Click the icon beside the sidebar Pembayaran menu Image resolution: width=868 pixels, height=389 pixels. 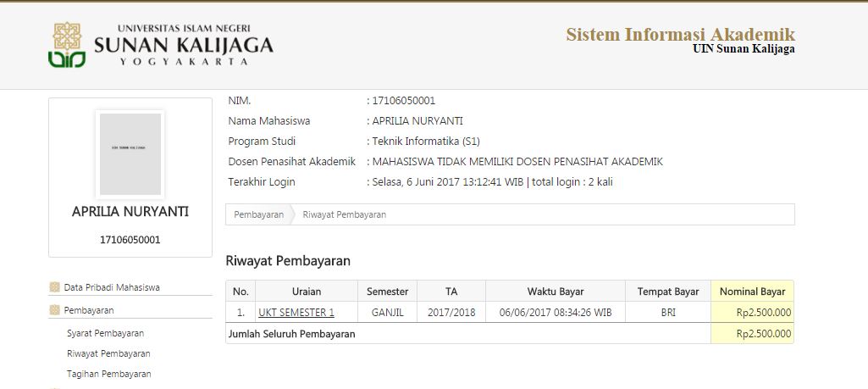point(55,310)
